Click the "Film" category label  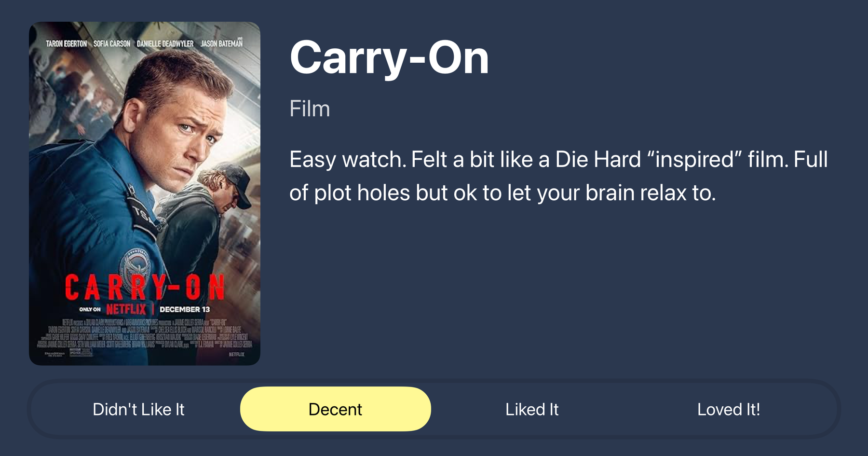(310, 109)
